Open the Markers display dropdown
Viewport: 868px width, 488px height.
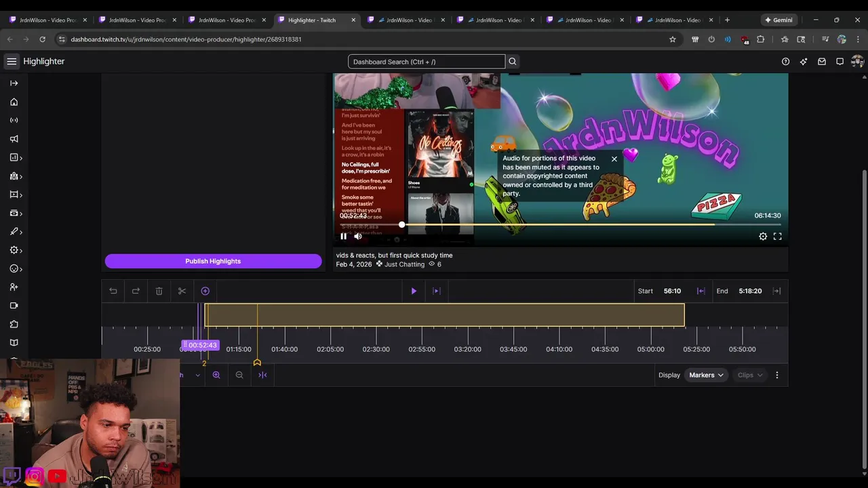tap(706, 375)
